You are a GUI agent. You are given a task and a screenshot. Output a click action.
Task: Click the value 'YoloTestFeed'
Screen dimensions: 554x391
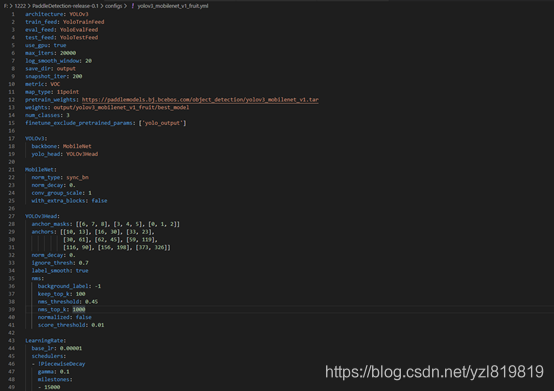(79, 37)
